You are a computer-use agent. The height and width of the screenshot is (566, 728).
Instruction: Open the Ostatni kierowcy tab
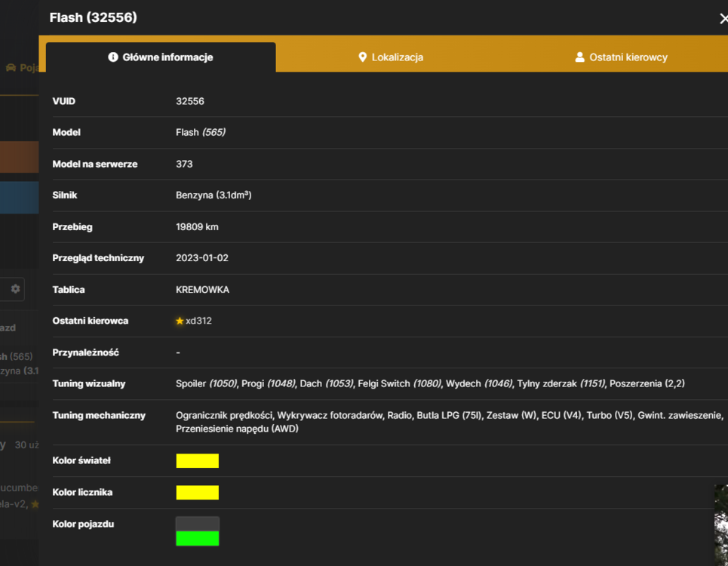pyautogui.click(x=621, y=57)
